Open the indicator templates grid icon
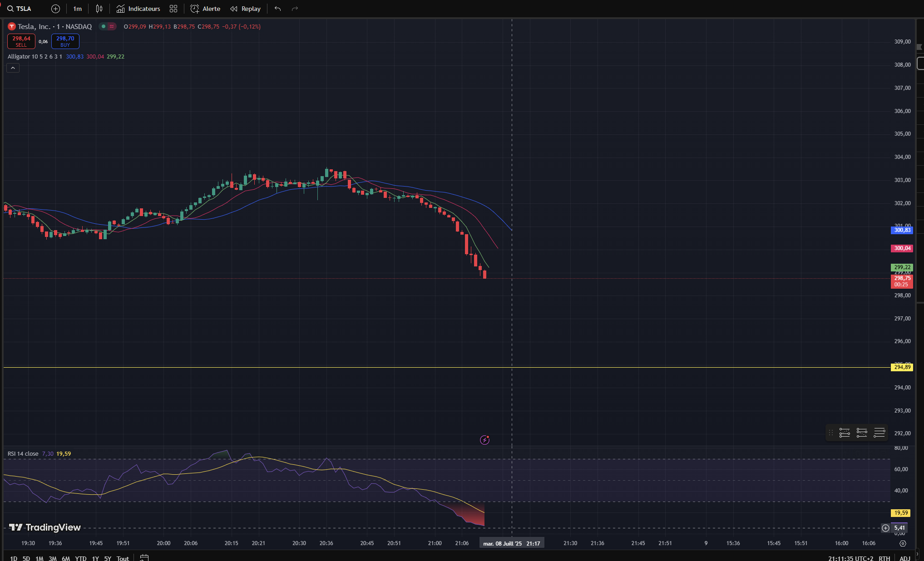The height and width of the screenshot is (561, 924). pos(173,9)
